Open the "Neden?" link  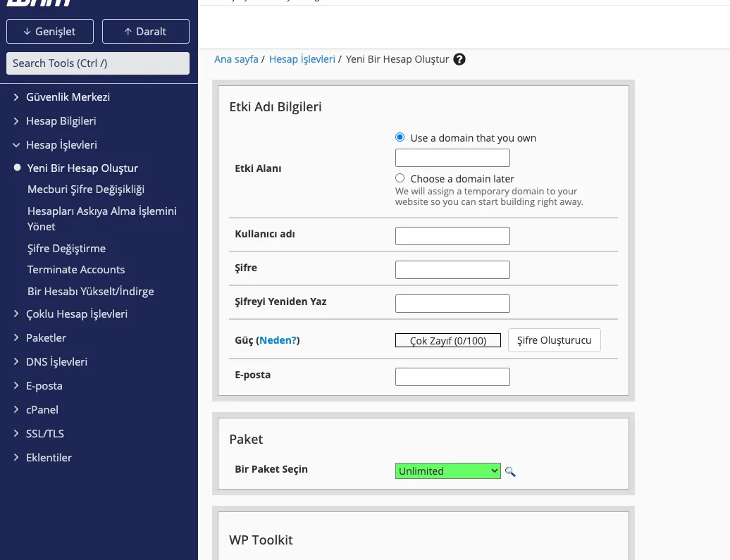click(278, 340)
